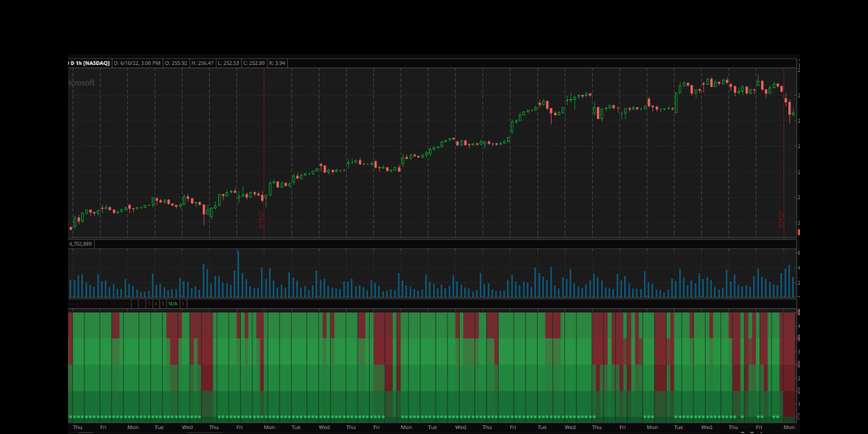Click the Microsoft watermark on the chart

click(x=82, y=83)
